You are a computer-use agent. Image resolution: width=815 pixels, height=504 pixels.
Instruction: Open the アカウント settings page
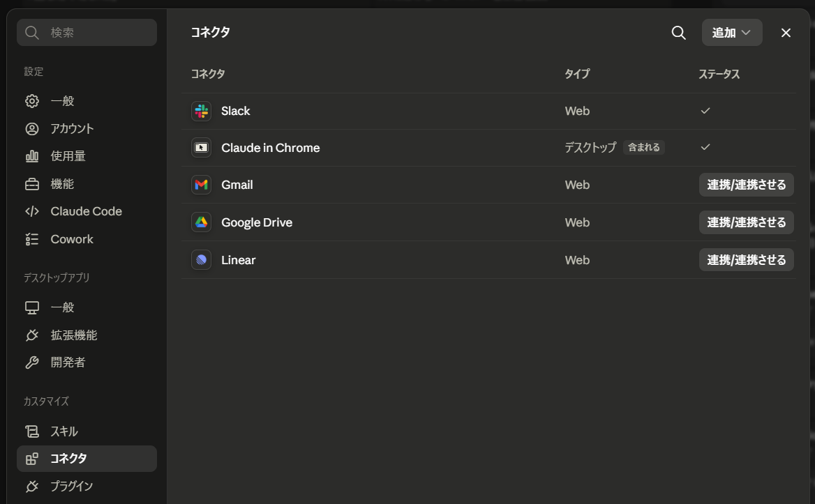coord(87,129)
